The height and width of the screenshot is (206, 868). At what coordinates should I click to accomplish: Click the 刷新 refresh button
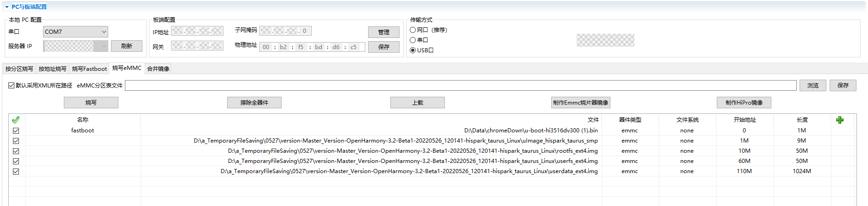(x=127, y=46)
